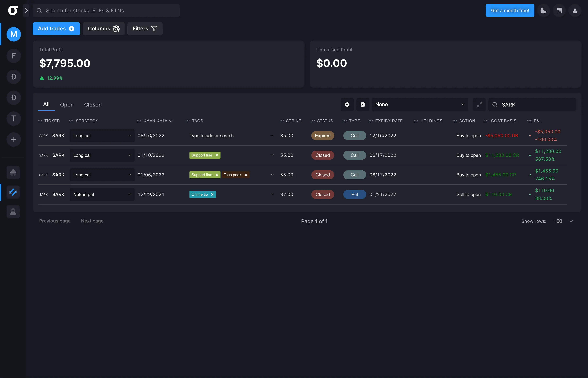The width and height of the screenshot is (588, 378).
Task: Click the bulk-select checkmark icon
Action: click(x=347, y=104)
